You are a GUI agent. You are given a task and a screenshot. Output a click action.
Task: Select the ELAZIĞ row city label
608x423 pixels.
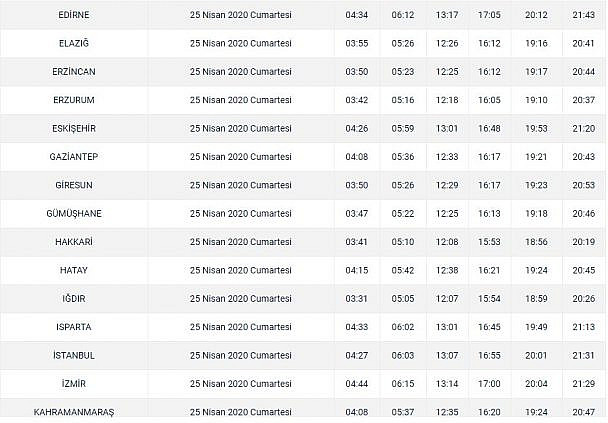click(x=74, y=44)
